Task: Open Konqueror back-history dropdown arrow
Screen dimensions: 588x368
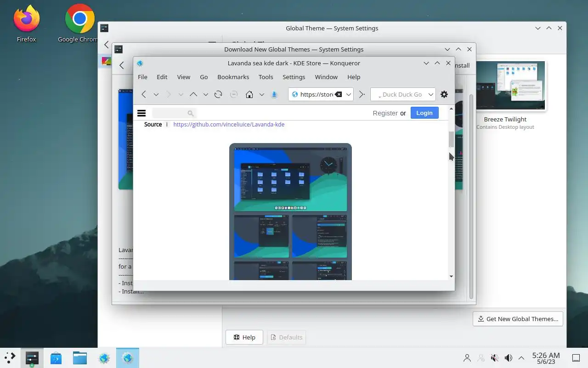Action: pyautogui.click(x=156, y=94)
